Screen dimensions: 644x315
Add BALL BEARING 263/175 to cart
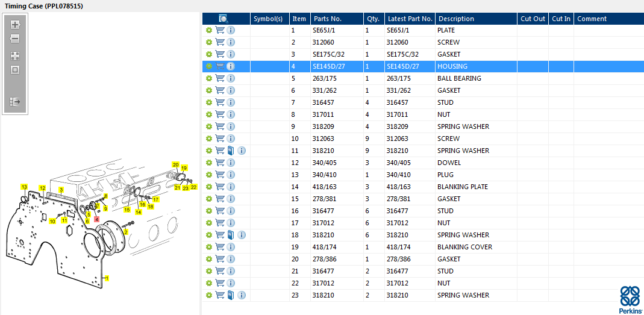220,78
